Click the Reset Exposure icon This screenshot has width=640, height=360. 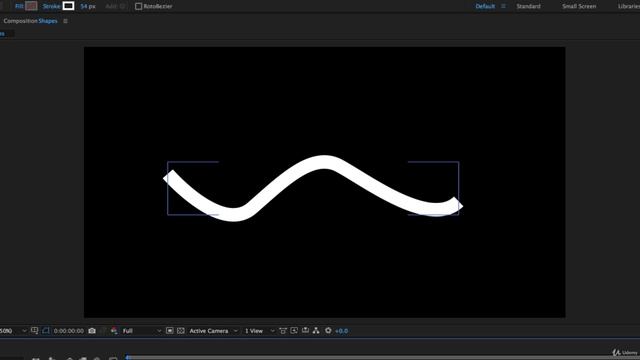(328, 331)
